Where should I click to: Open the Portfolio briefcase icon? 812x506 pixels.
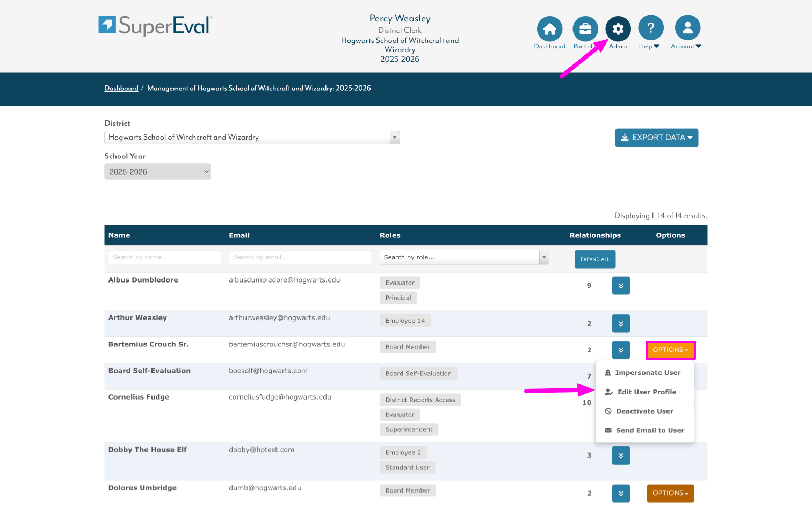(x=585, y=28)
